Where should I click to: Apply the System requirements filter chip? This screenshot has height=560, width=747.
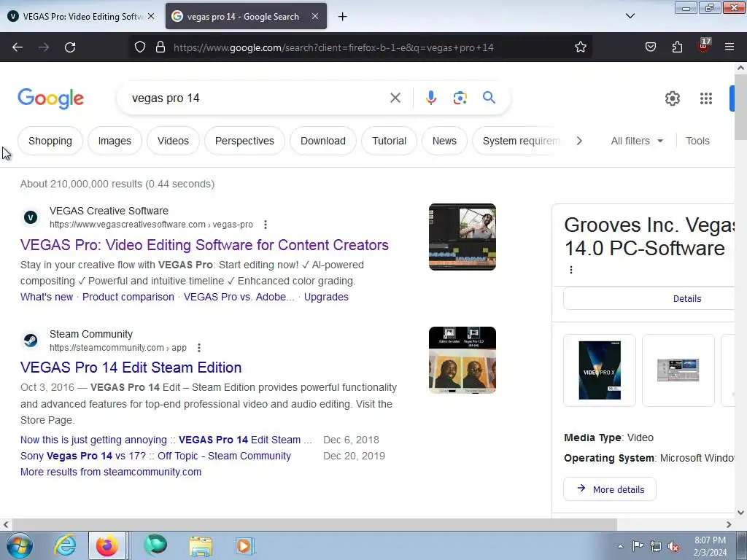pos(519,141)
